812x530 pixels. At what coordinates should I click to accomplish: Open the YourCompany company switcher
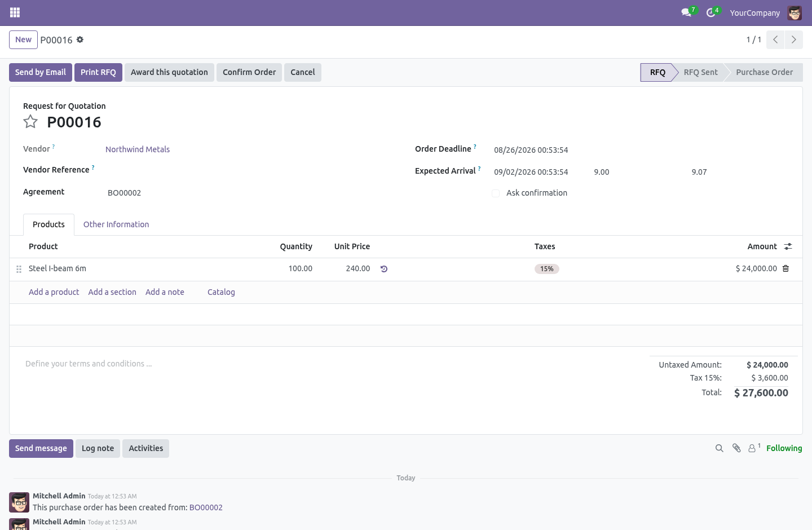point(754,13)
